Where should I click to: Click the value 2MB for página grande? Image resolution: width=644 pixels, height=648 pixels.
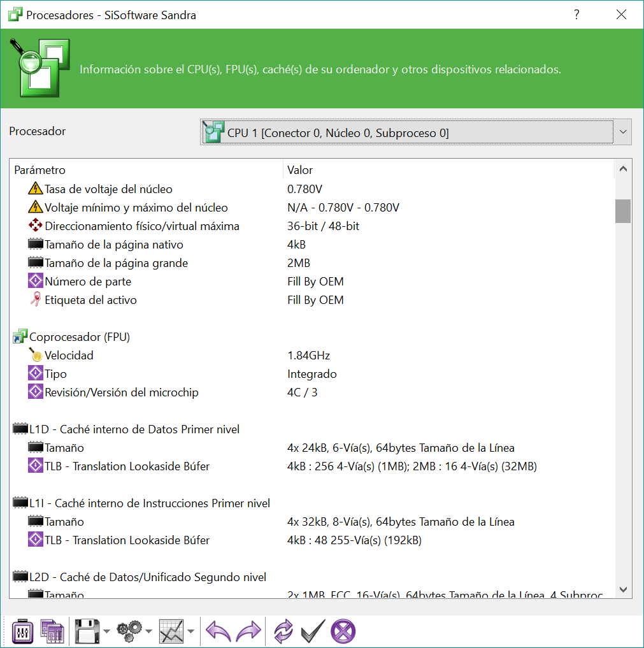pos(299,263)
